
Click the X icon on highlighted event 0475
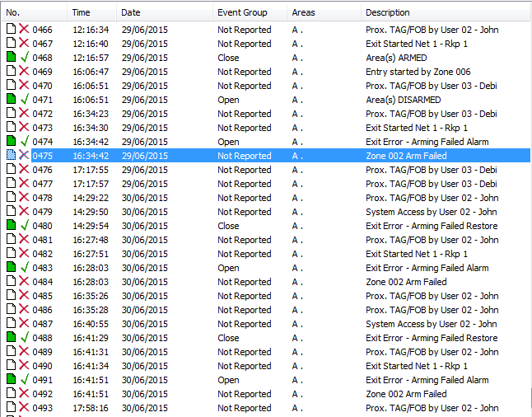coord(24,156)
